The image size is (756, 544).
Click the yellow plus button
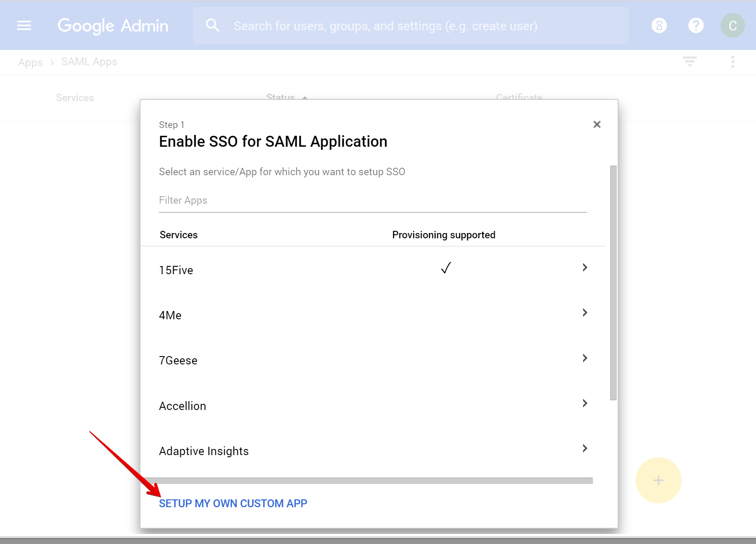pyautogui.click(x=658, y=480)
